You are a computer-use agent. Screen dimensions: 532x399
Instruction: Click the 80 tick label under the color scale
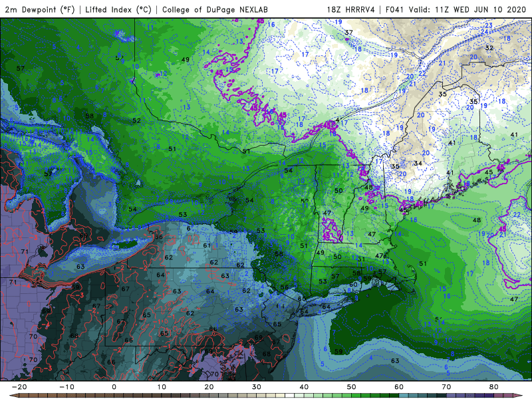494,387
